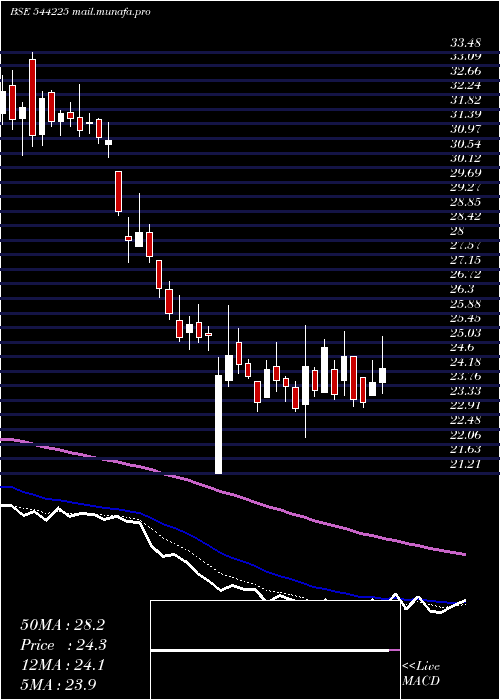Click the tall white candle reaching 21.21
500x700 pixels.
pos(218,424)
